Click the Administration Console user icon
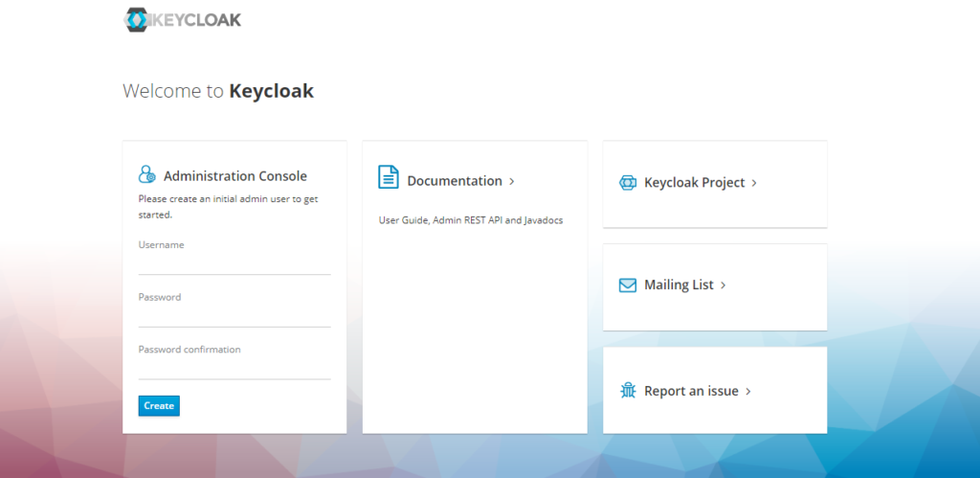The height and width of the screenshot is (478, 980). click(x=146, y=174)
